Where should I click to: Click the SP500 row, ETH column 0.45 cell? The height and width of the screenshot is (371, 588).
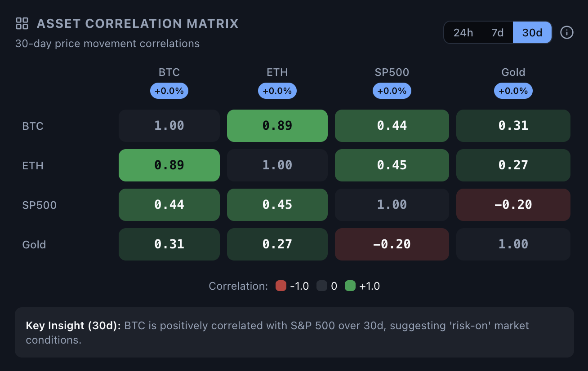point(277,205)
